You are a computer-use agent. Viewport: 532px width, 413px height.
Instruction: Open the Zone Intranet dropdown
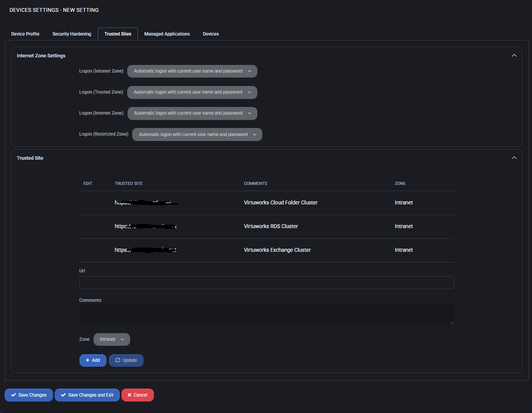click(x=112, y=339)
